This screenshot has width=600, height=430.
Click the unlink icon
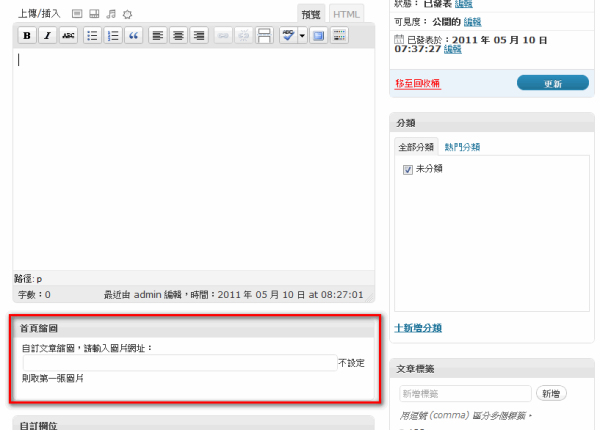244,36
